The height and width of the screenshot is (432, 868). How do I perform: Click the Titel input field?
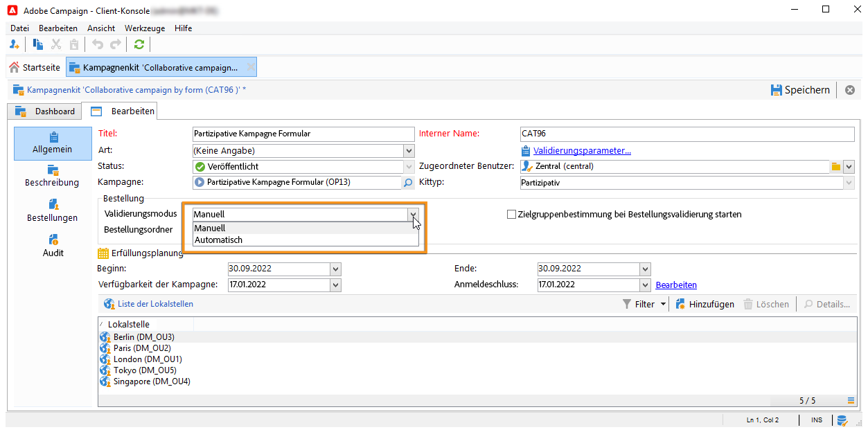coord(303,134)
